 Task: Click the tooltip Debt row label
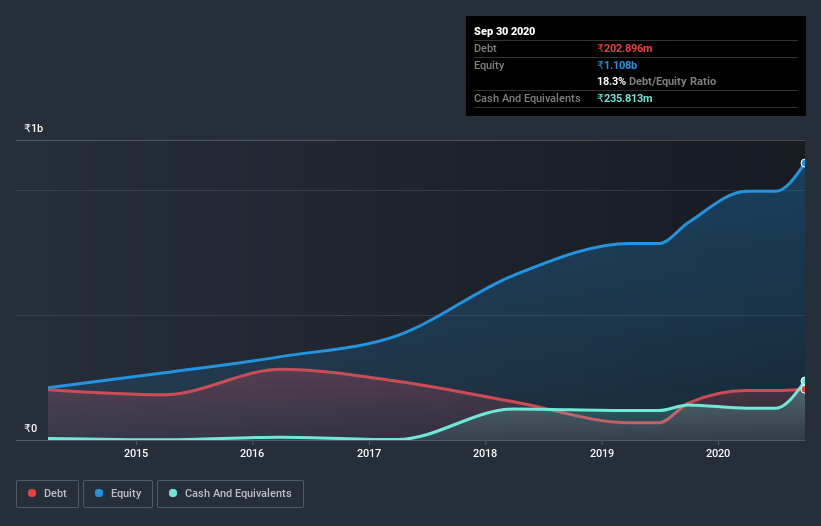pos(485,48)
